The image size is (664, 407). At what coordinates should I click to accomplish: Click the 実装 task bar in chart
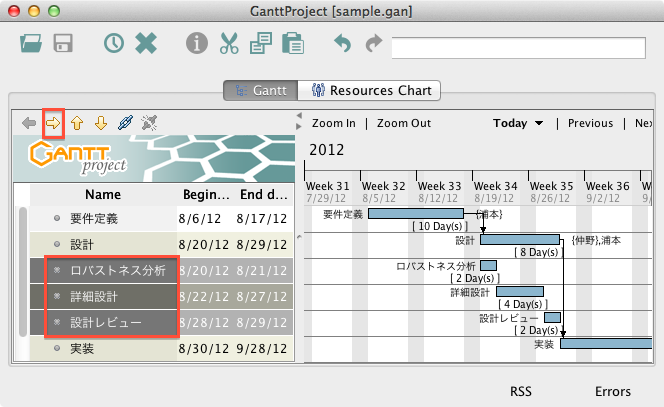coord(604,343)
